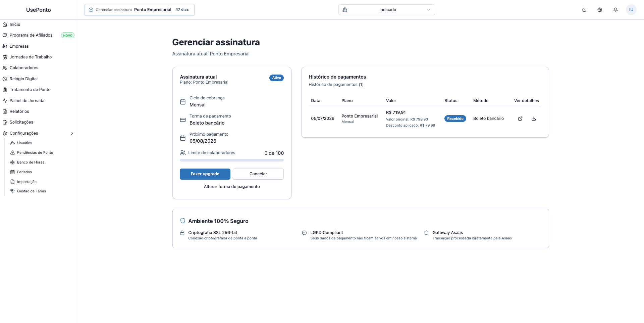The width and height of the screenshot is (644, 323).
Task: Click the Desconto aplicado: R$ 79,99 text
Action: coord(411,125)
